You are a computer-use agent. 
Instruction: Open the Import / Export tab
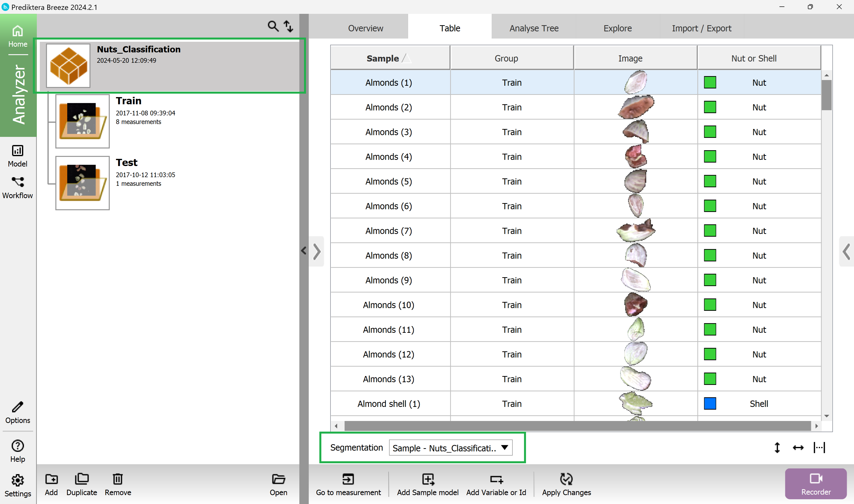(701, 28)
